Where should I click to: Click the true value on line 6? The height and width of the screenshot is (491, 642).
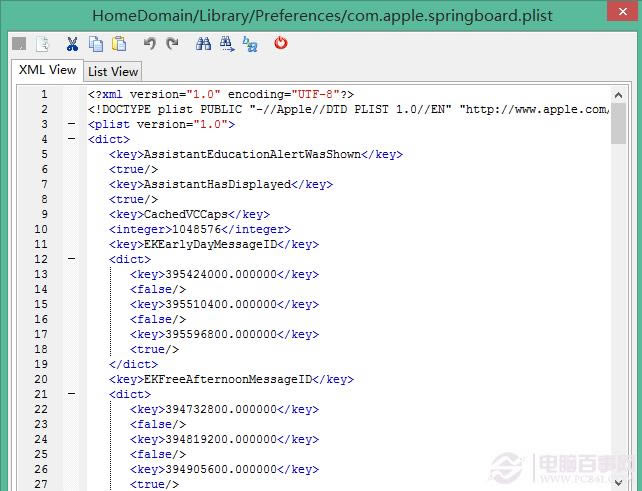(x=133, y=169)
